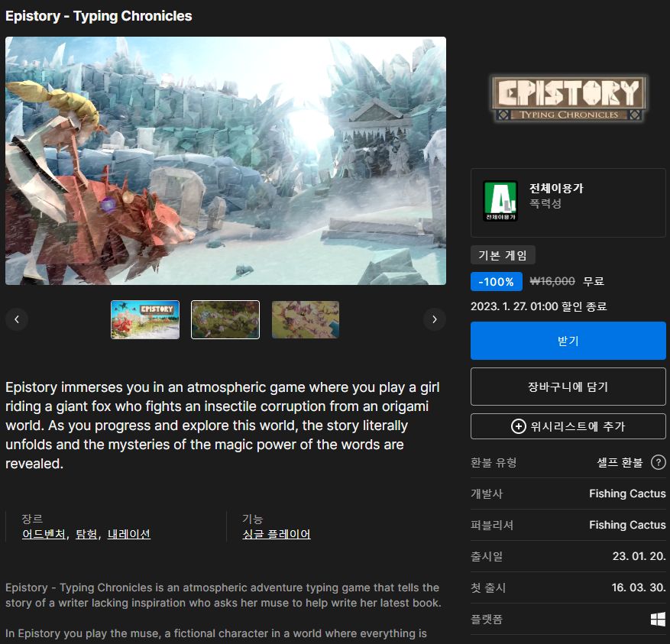Screen dimensions: 670x644
Task: Click the developer Fishing Cactus name
Action: tap(627, 494)
